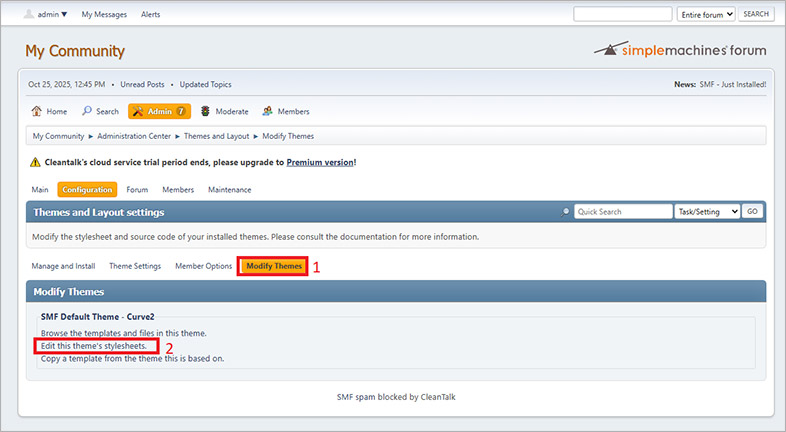Switch to Main admin tab
Viewport: 786px width, 432px height.
tap(40, 189)
